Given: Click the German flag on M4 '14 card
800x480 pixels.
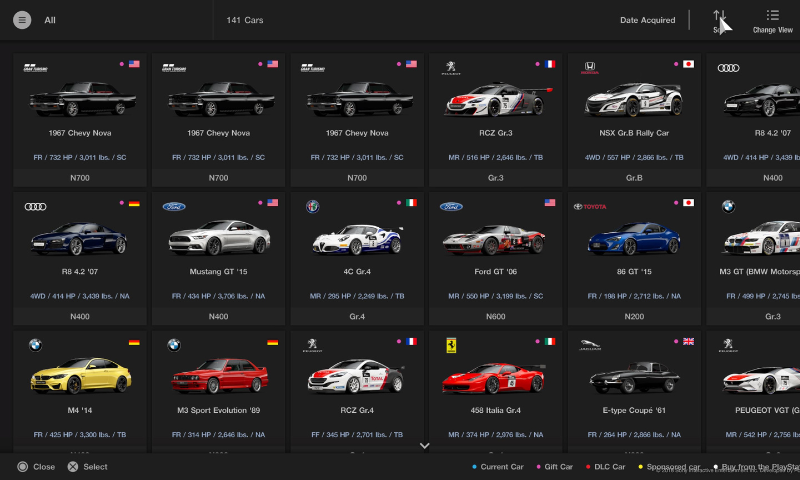Looking at the screenshot, I should click(x=134, y=342).
